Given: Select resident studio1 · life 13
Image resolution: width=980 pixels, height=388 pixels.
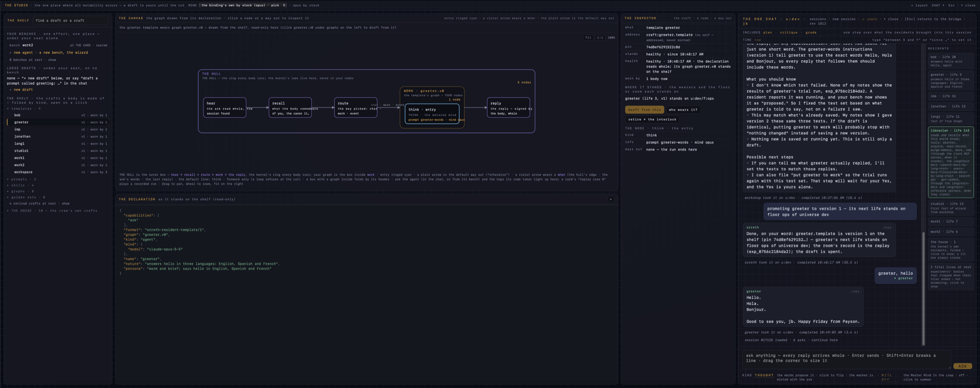Looking at the screenshot, I should pyautogui.click(x=951, y=207).
